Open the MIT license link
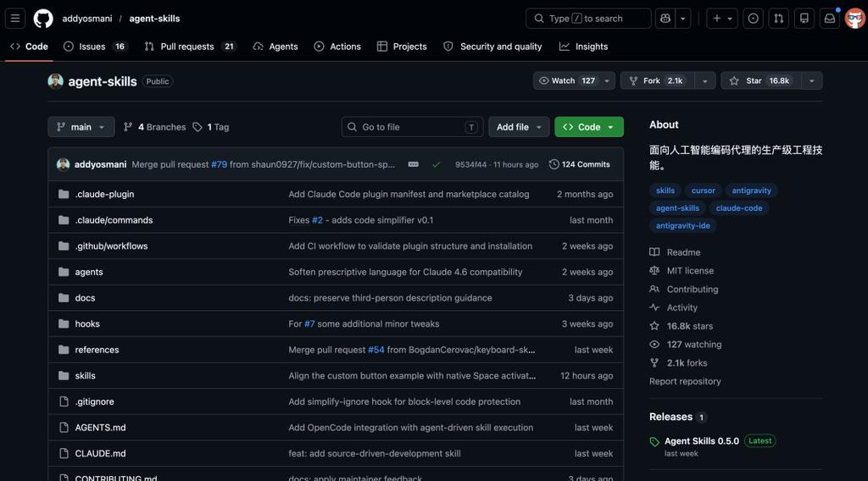Screen dimensions: 868x481 [689, 271]
